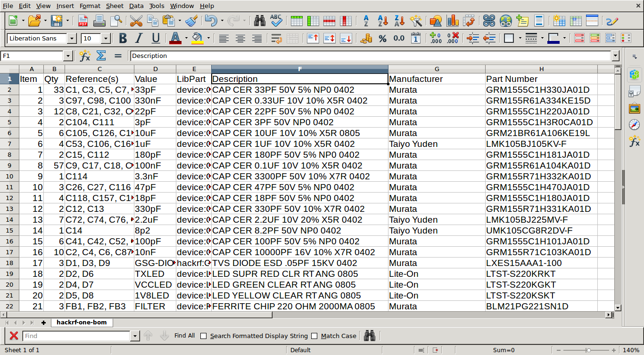
Task: Click the Sum sigma icon
Action: (101, 56)
